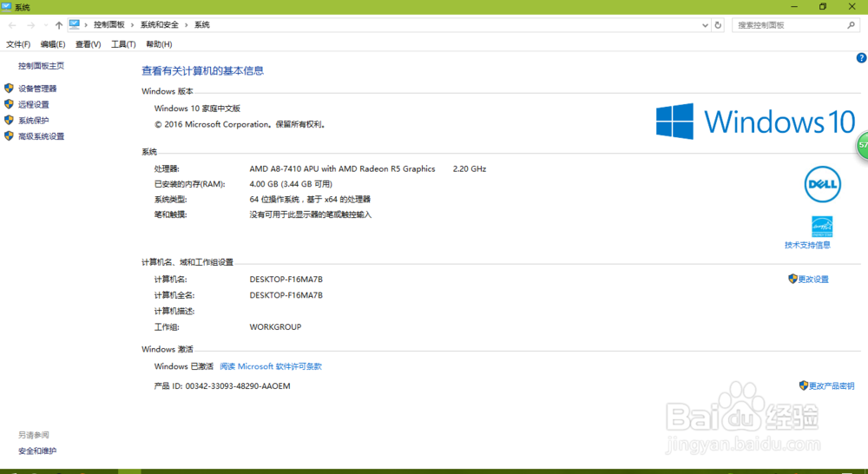This screenshot has height=474, width=868.
Task: Expand chevron after 系统和安全 breadcrumb
Action: [x=186, y=25]
